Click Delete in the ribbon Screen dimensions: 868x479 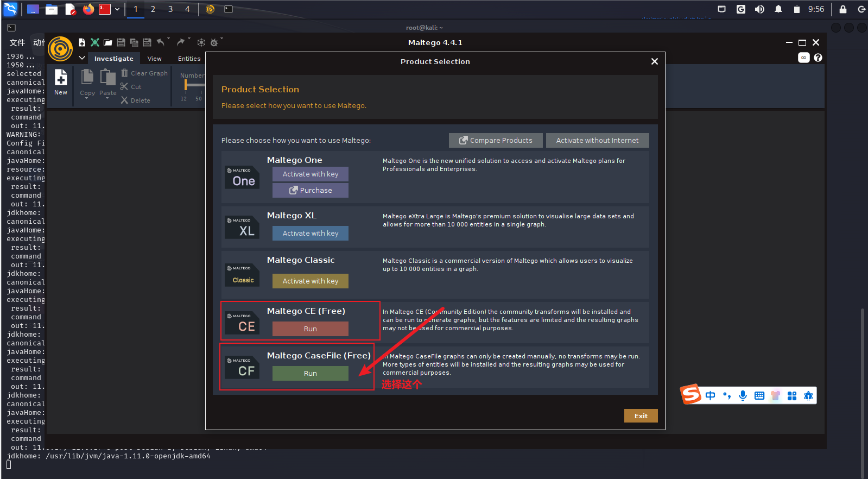coord(136,100)
